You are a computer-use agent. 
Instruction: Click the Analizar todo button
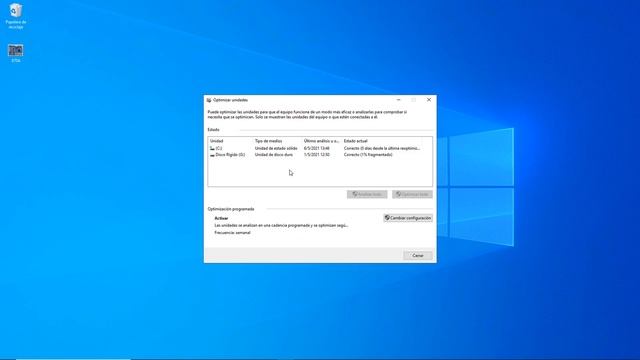[x=367, y=194]
